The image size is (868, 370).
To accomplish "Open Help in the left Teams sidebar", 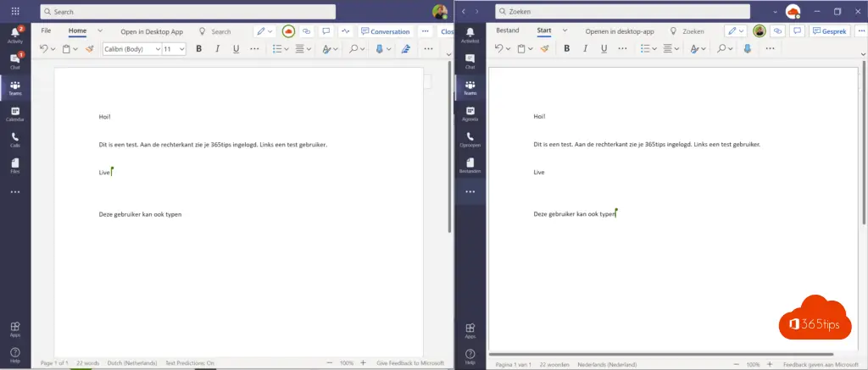I will click(15, 355).
